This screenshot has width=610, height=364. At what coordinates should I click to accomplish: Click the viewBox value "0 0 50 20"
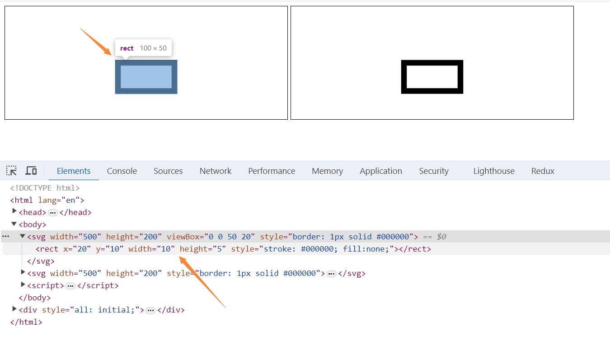click(230, 237)
